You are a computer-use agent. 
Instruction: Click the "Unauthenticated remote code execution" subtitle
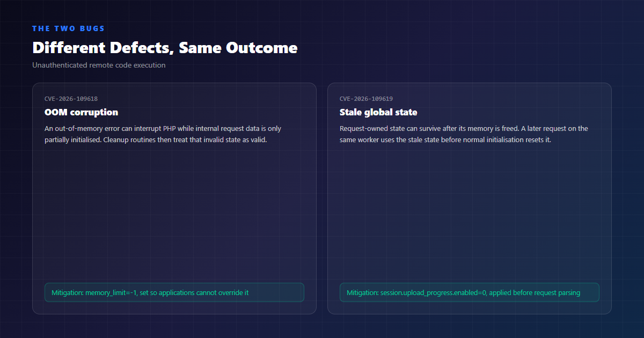coord(99,65)
